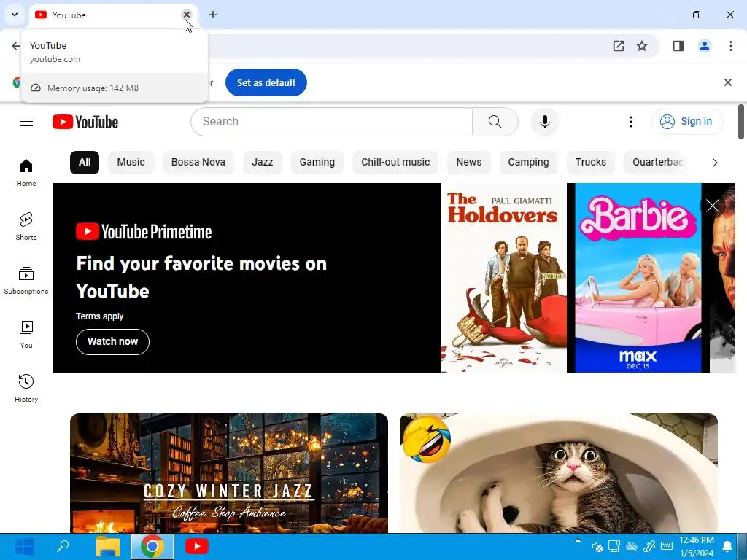Screen dimensions: 747x560
Task: Select the Trucks category chip
Action: [x=591, y=163]
